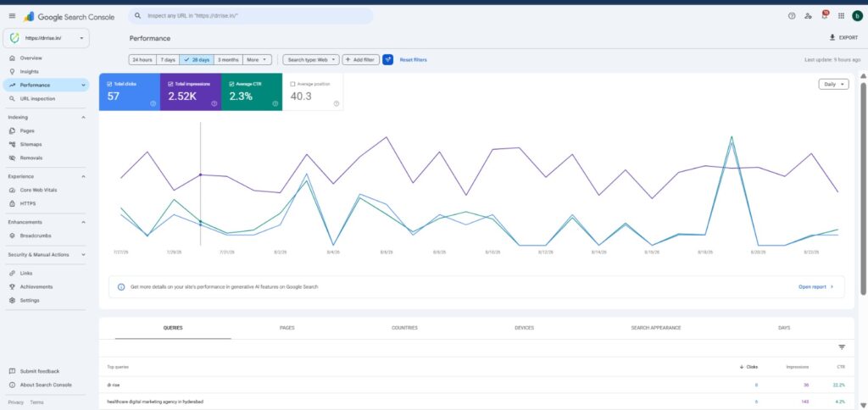The width and height of the screenshot is (868, 410).
Task: Click the table filter rows icon
Action: tap(842, 347)
